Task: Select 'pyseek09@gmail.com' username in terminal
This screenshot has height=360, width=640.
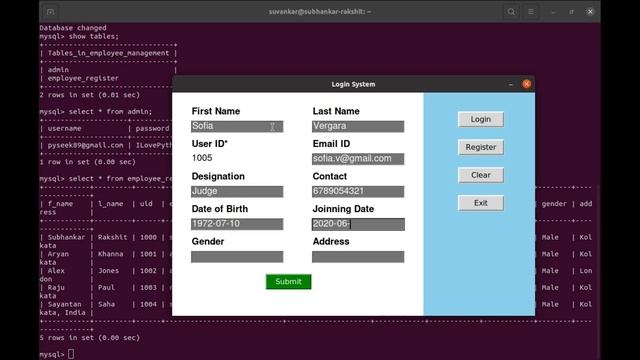Action: (85, 145)
